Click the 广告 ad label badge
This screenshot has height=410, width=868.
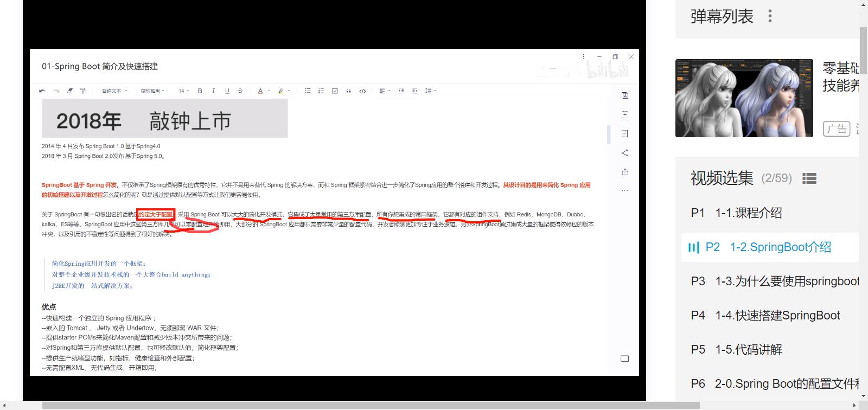pyautogui.click(x=837, y=129)
